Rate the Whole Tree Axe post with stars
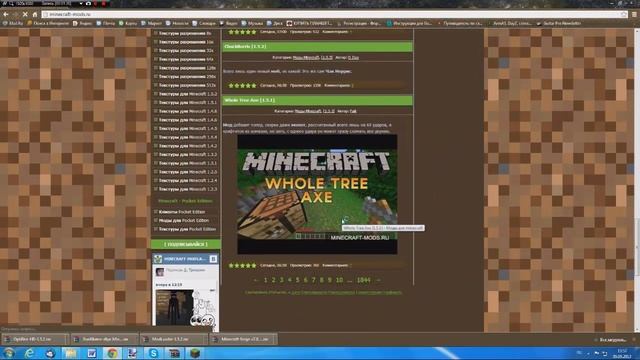This screenshot has height=360, width=640. pos(242,266)
